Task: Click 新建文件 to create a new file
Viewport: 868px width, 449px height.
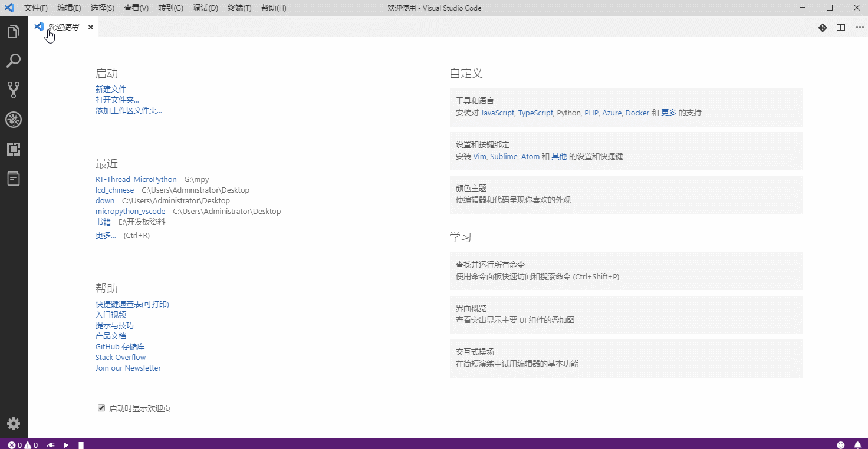Action: point(111,88)
